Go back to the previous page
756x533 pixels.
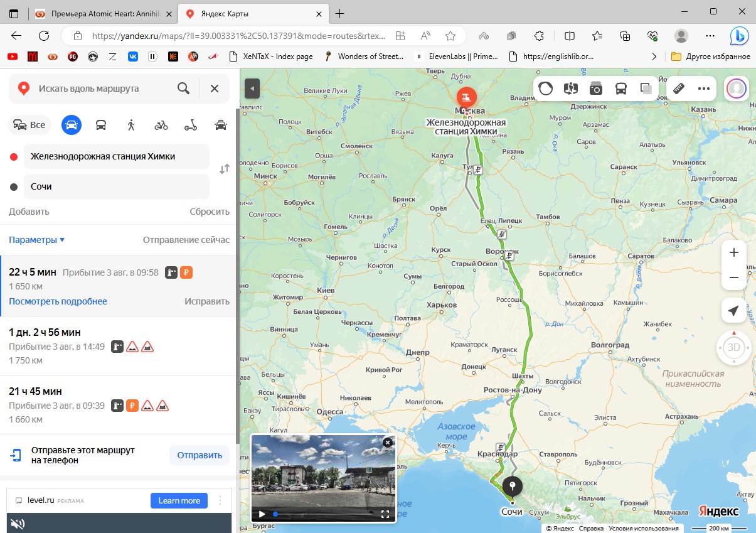[16, 36]
